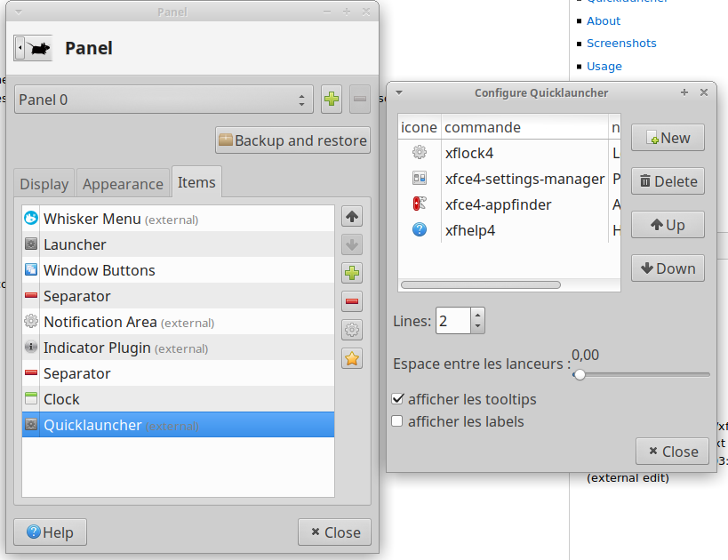This screenshot has height=560, width=728.
Task: Increase the Lines spinner value
Action: click(x=478, y=314)
